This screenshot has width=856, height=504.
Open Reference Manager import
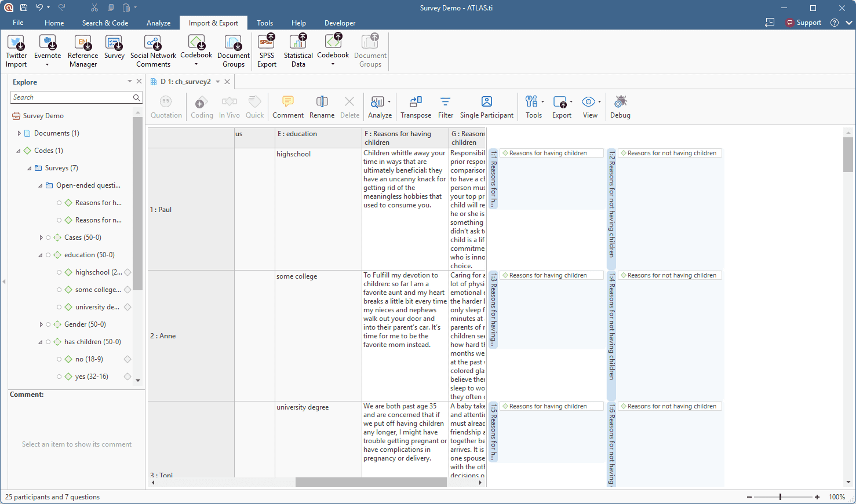[x=83, y=51]
